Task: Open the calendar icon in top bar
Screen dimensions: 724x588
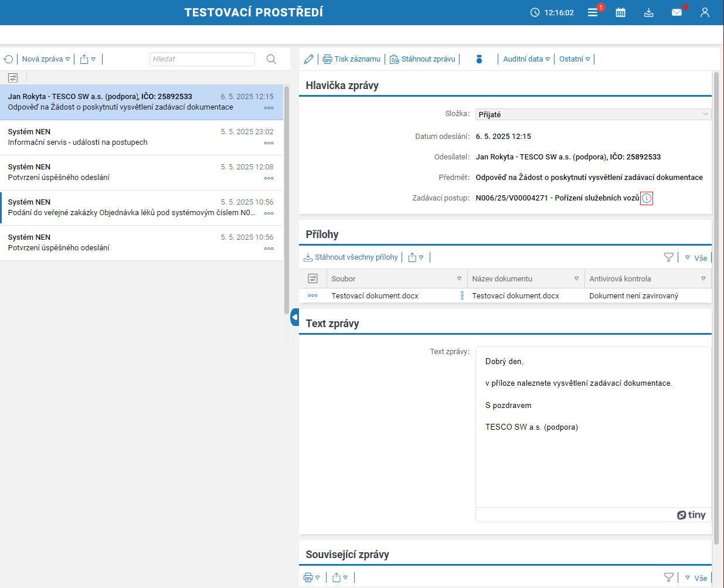Action: point(620,12)
